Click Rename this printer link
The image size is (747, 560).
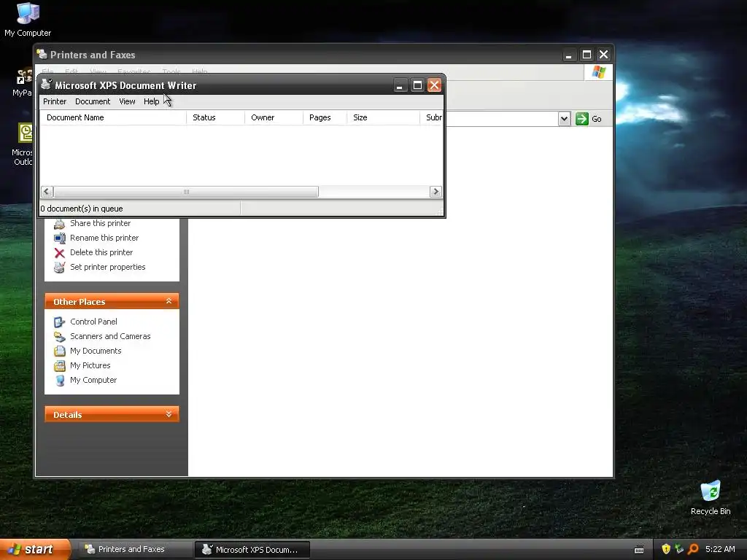[x=104, y=238]
